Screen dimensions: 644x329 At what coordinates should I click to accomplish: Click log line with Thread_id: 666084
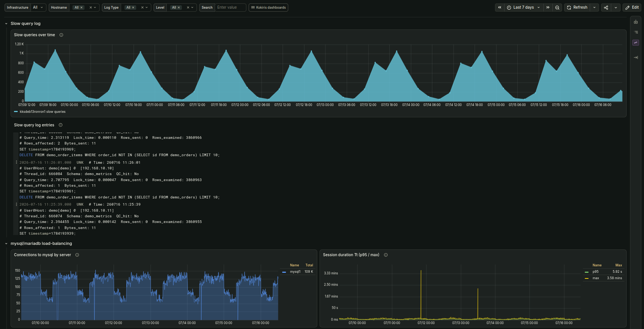[79, 174]
